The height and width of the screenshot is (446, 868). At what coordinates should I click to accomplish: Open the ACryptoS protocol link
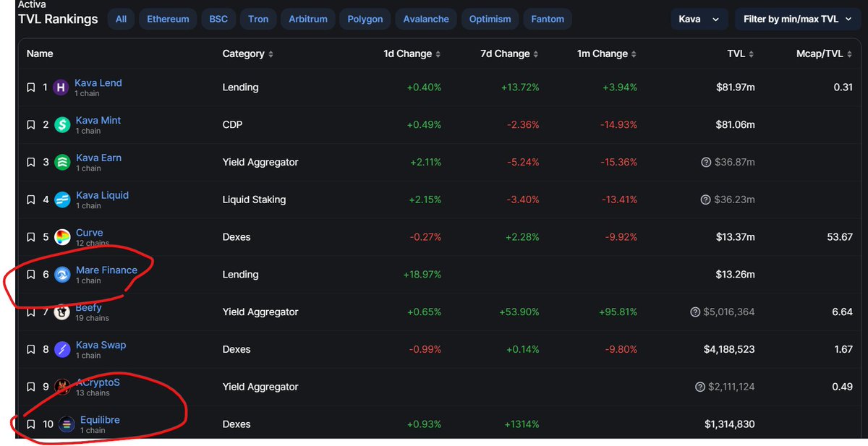(x=98, y=382)
